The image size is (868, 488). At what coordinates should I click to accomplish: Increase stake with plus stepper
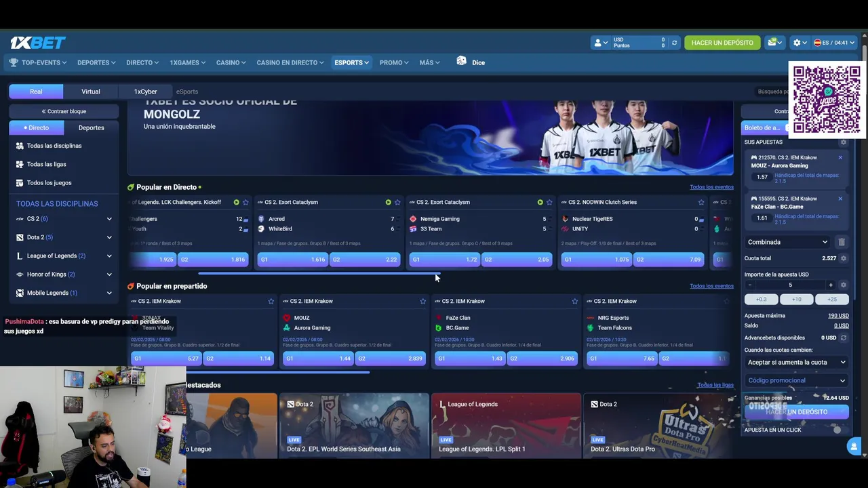[831, 285]
